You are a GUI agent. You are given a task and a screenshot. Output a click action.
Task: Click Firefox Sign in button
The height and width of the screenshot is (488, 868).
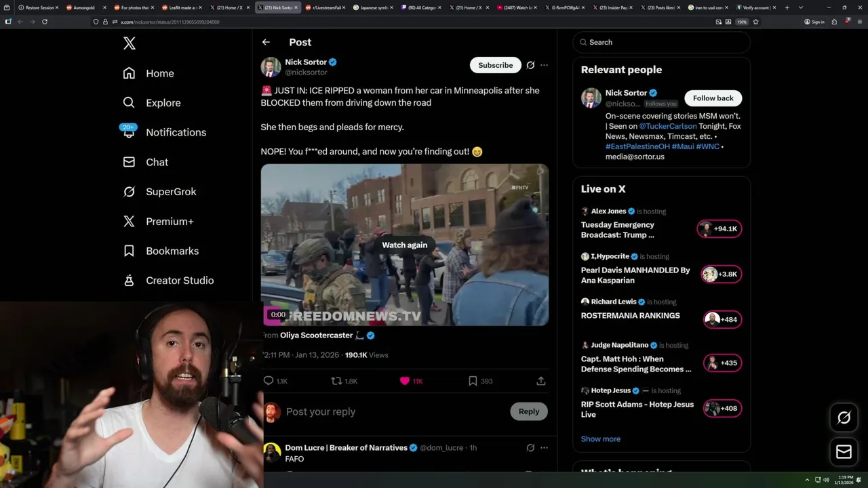(814, 22)
